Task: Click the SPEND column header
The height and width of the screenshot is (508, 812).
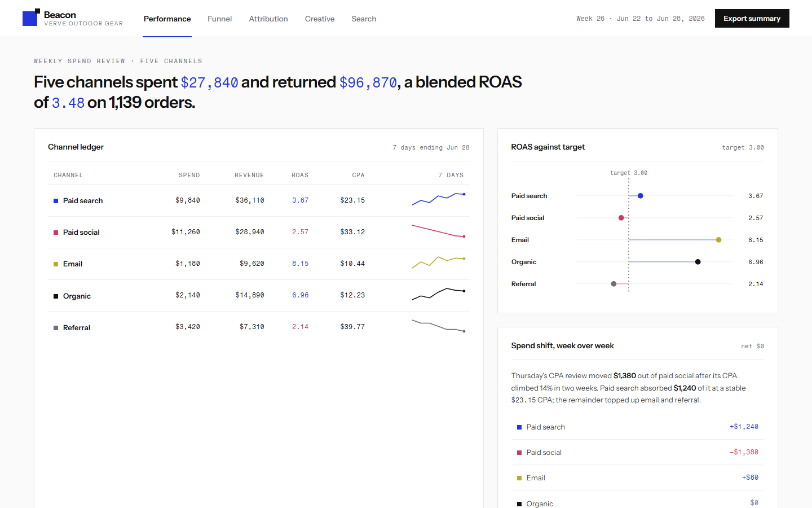Action: (x=189, y=175)
